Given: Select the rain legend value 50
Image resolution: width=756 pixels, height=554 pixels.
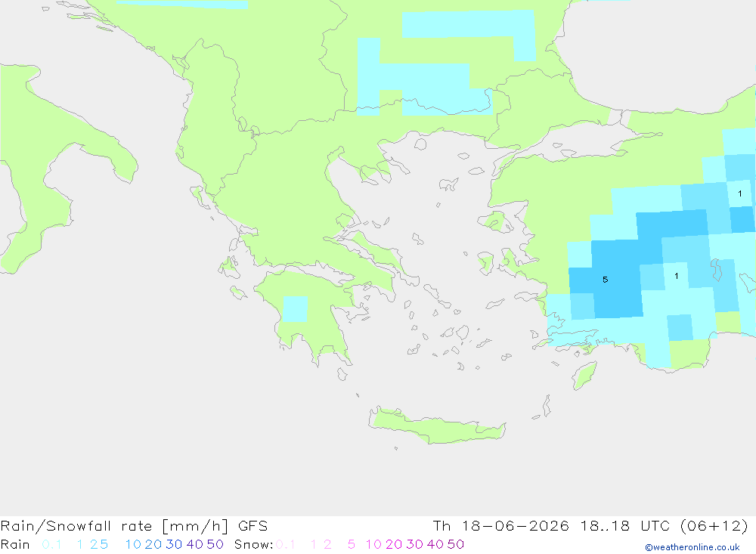Looking at the screenshot, I should pos(215,544).
